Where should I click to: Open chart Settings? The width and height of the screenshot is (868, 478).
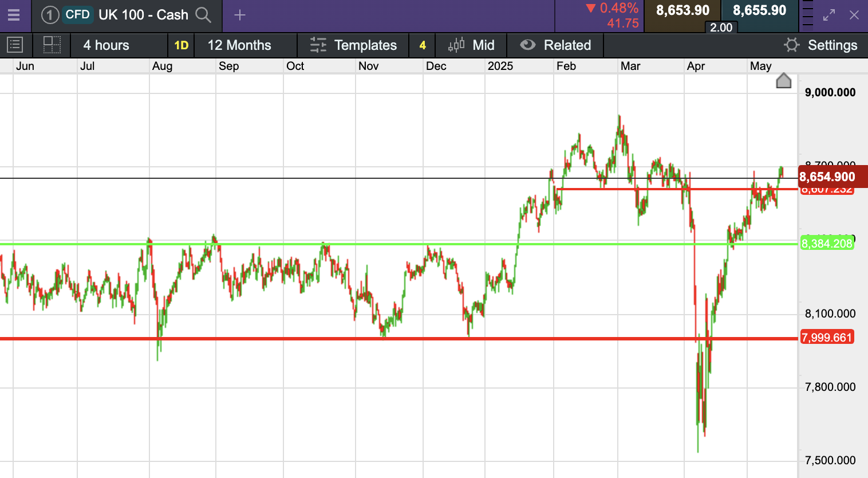click(x=820, y=45)
